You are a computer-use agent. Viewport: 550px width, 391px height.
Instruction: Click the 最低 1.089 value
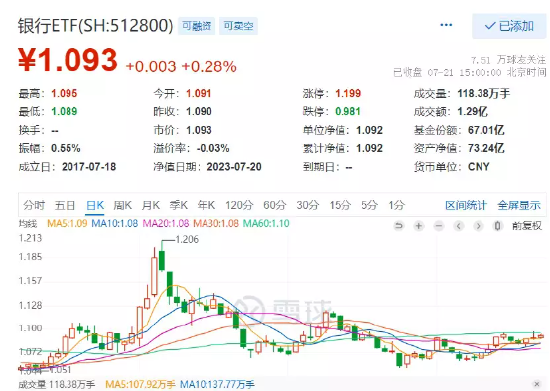(x=64, y=112)
